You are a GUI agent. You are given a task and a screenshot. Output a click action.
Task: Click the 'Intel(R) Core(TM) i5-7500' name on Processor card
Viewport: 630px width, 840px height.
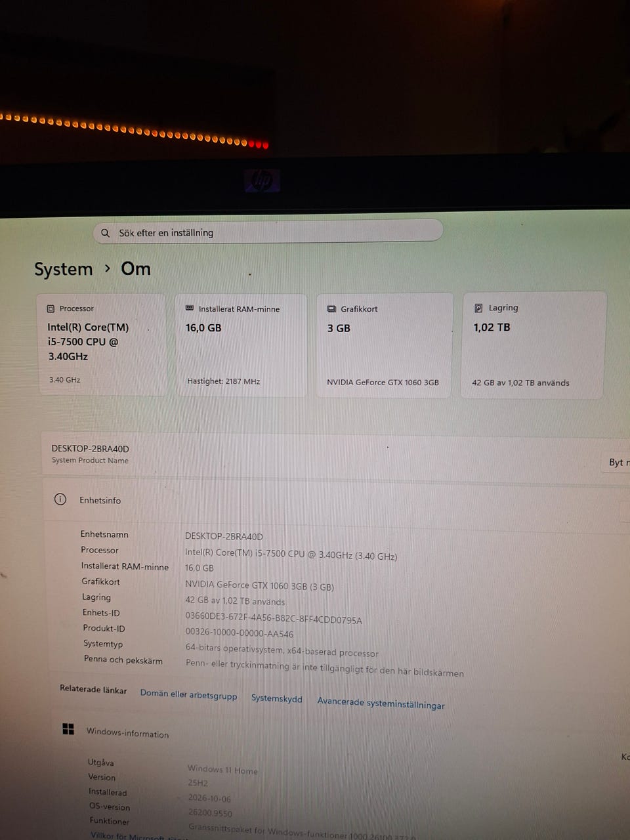(88, 341)
